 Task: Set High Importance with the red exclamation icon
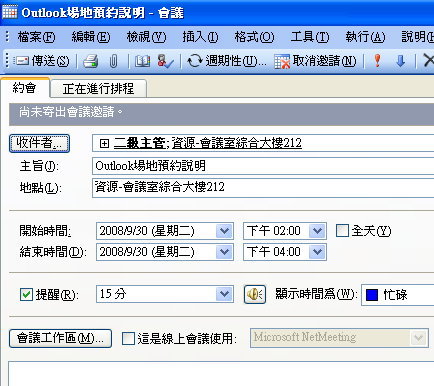[378, 61]
